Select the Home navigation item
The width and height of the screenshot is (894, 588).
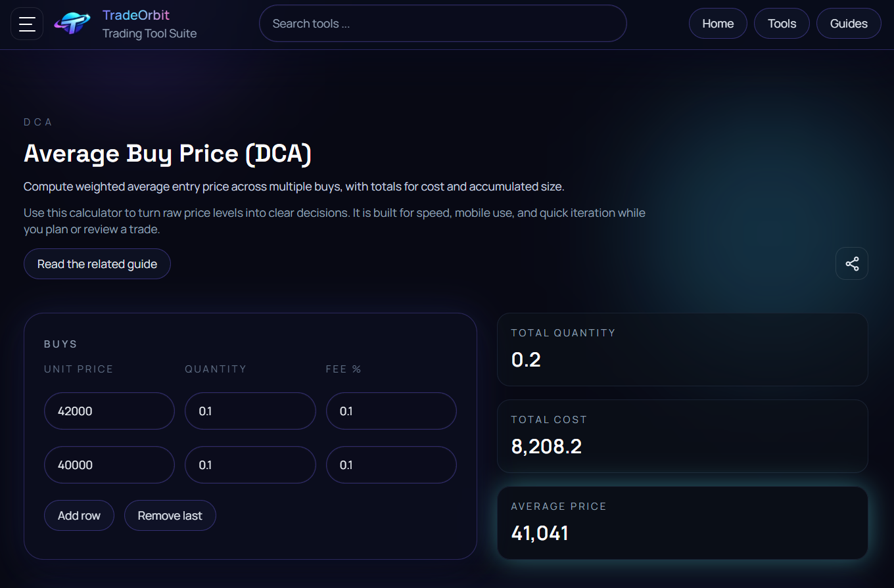click(x=718, y=23)
